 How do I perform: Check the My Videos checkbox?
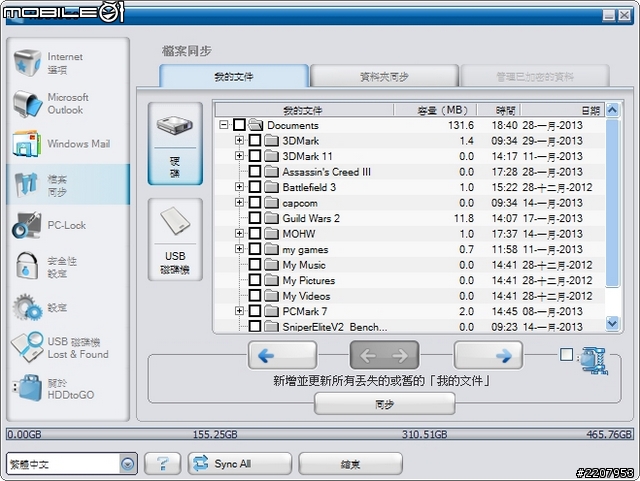[255, 295]
